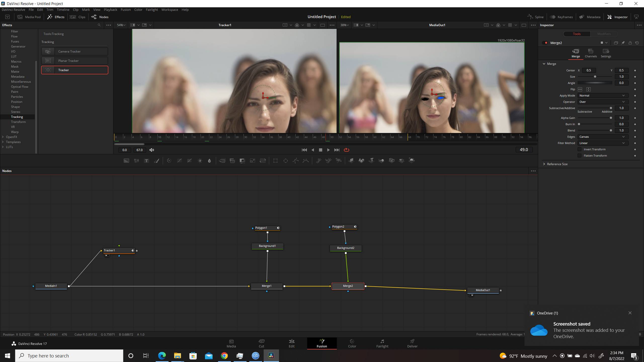644x362 pixels.
Task: Switch to the Color page
Action: point(352,343)
